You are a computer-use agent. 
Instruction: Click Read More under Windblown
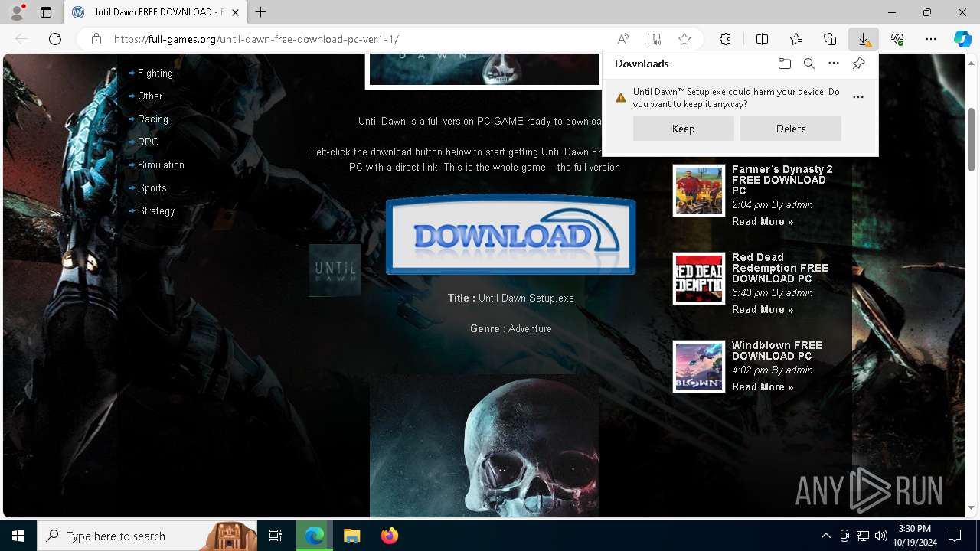click(763, 387)
